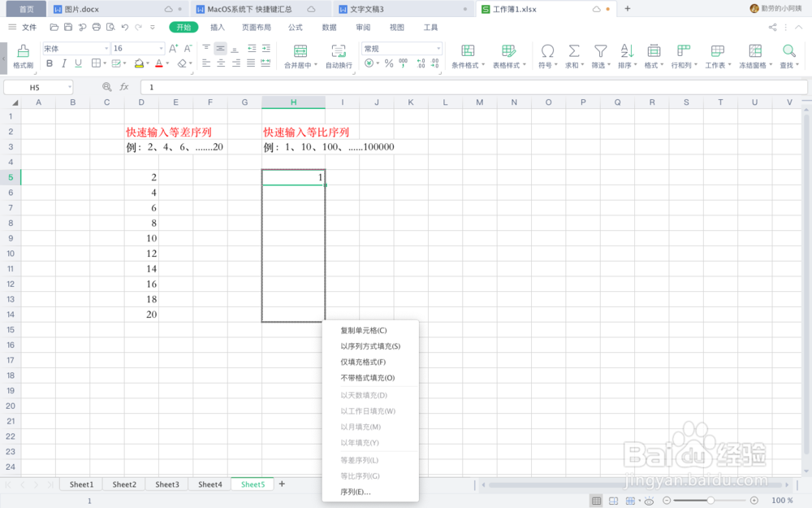Select 以序列方式填充(S) in context menu
812x508 pixels.
[369, 345]
